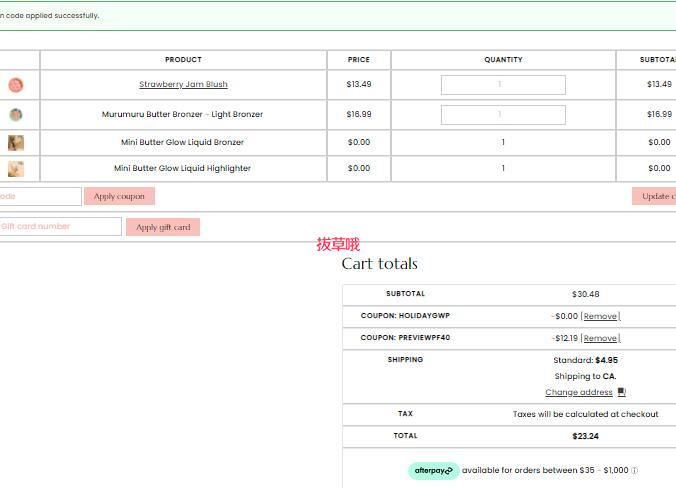This screenshot has height=488, width=676.
Task: Click the shipping truck icon beside Change address
Action: [x=621, y=391]
